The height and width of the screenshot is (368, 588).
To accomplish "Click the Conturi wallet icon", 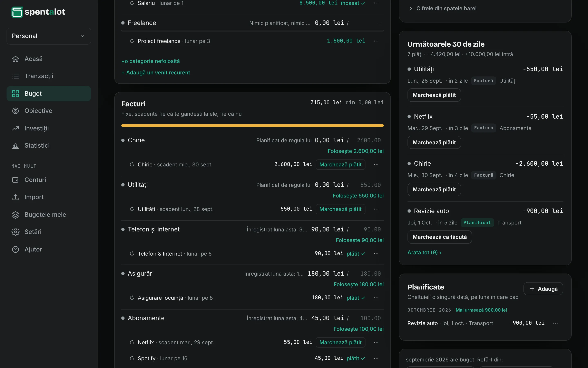I will pos(16,180).
